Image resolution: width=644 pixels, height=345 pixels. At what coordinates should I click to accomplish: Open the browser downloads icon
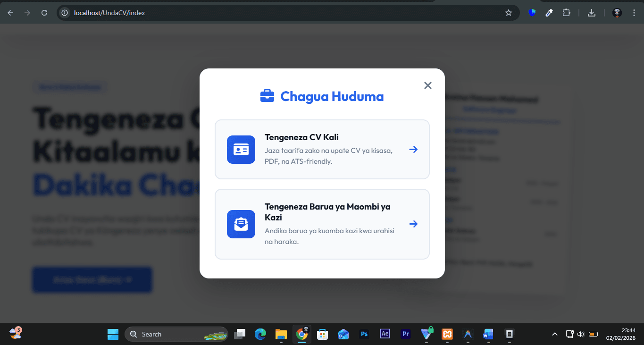(591, 13)
